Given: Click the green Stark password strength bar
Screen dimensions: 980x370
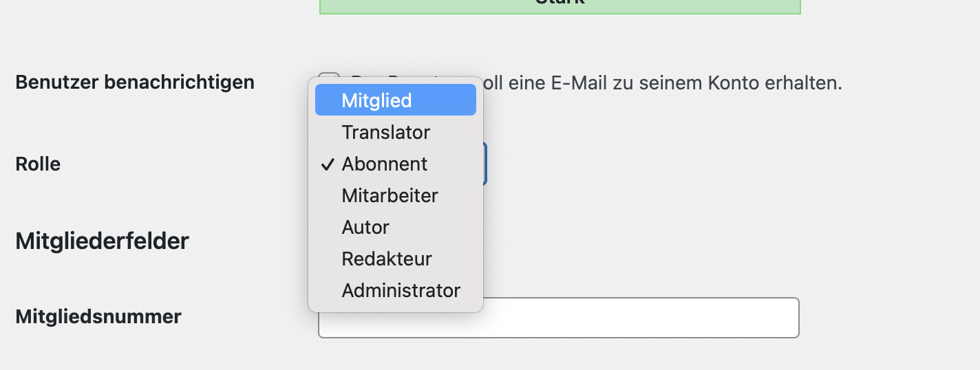Looking at the screenshot, I should [560, 6].
